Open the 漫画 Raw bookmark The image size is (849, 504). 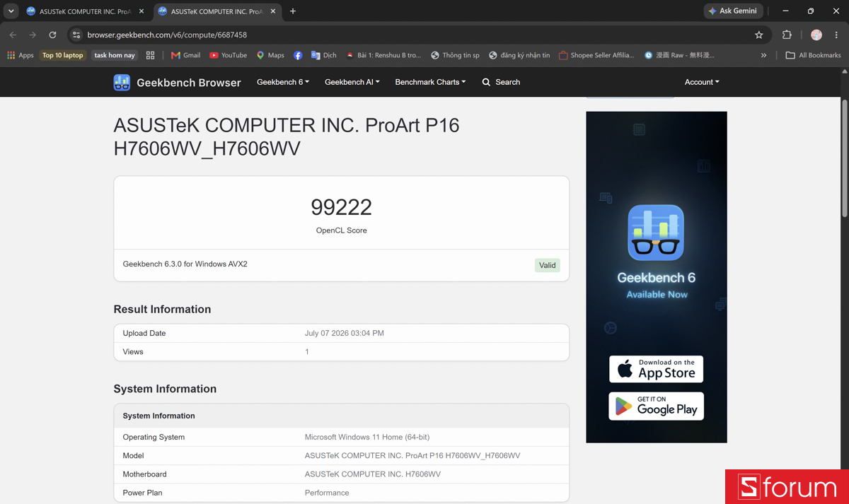point(680,55)
